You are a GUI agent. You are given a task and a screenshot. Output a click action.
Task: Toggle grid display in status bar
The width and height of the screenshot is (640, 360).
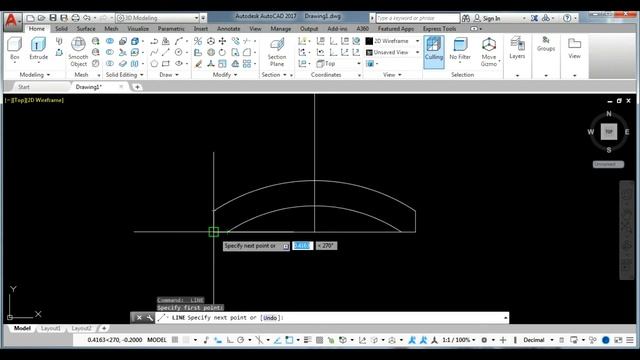click(x=175, y=340)
